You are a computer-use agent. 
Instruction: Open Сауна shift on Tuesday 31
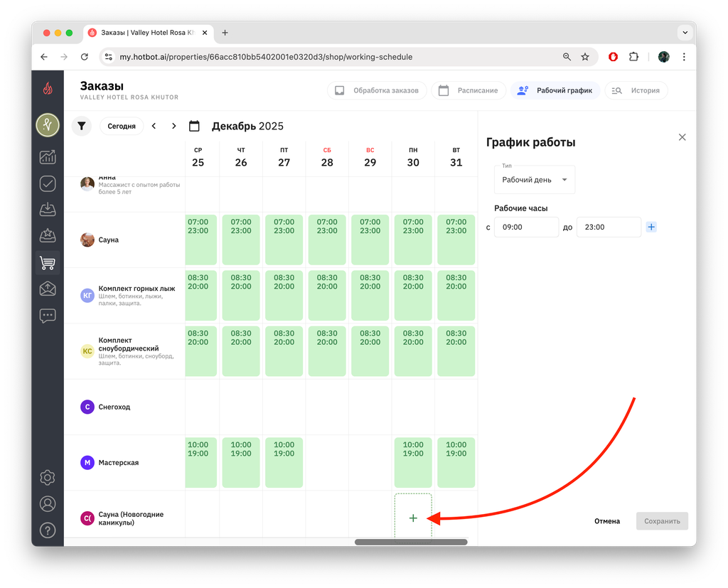click(456, 240)
